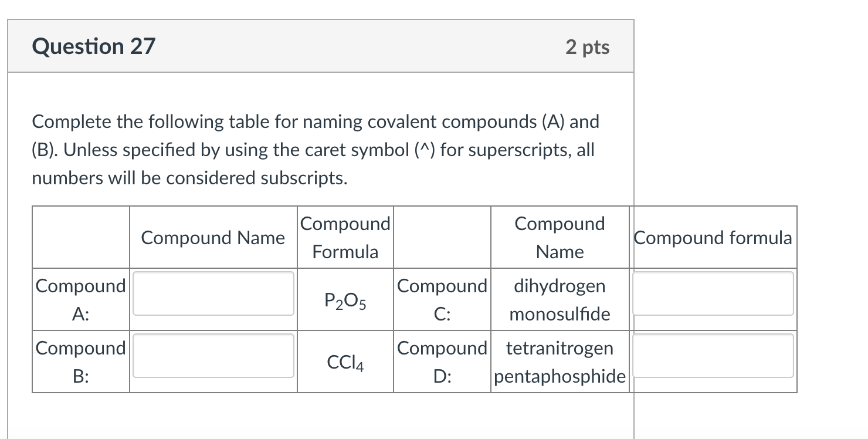
Task: Click the Compound formula field next to tetranitrogen pentaphosphide
Action: click(713, 356)
